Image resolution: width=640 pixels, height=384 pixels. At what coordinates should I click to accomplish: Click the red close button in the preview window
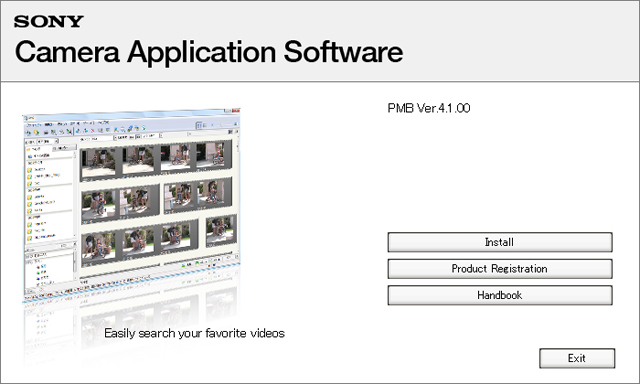click(x=236, y=111)
